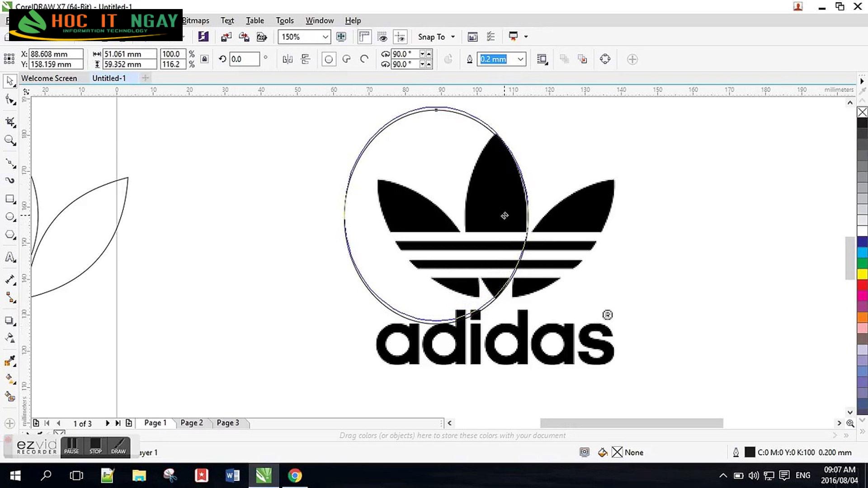Click the Wrap text icon
The image size is (868, 488).
[x=542, y=59]
